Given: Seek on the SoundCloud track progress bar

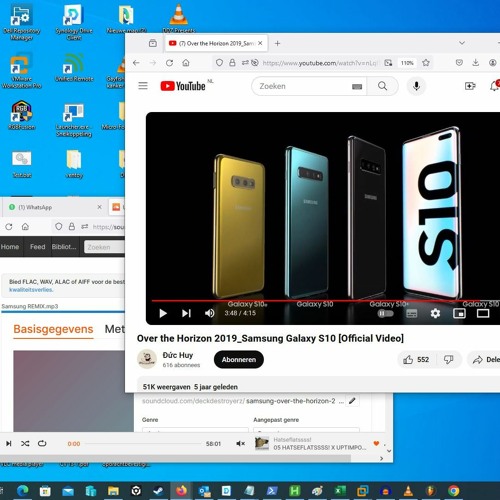Looking at the screenshot, I should coord(143,444).
